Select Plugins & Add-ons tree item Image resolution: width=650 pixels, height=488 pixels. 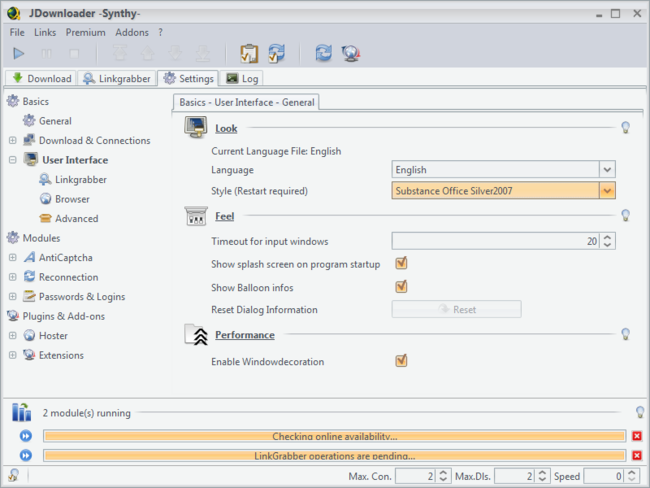[x=63, y=316]
